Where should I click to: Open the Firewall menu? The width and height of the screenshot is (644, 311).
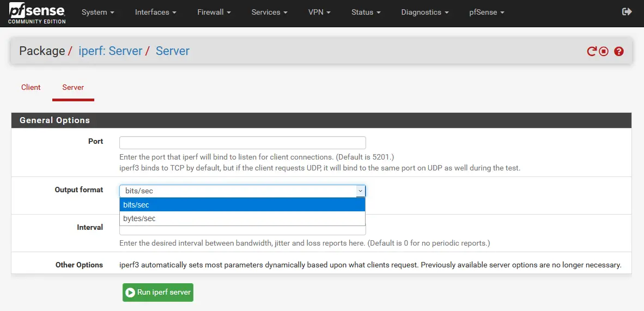[x=214, y=13]
